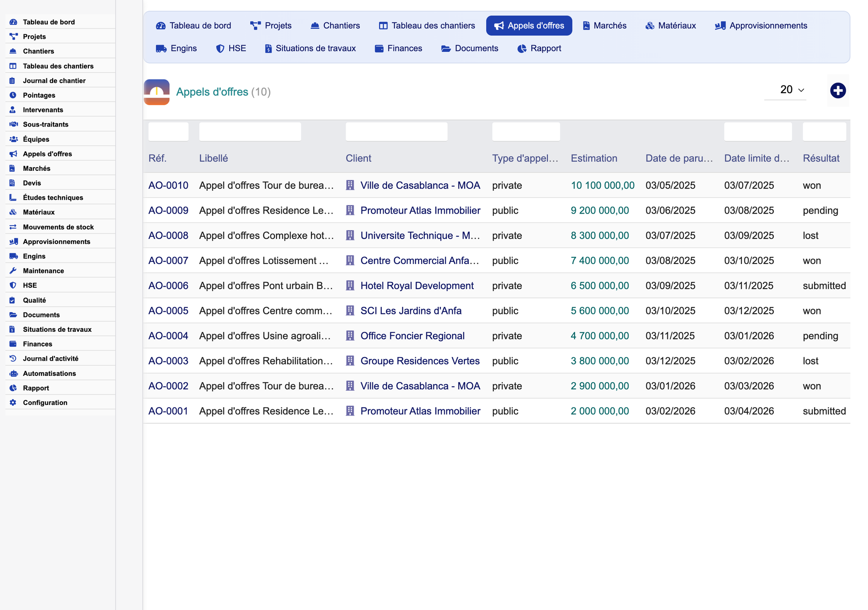Image resolution: width=868 pixels, height=610 pixels.
Task: Sort by the Date de paru… column header
Action: click(x=679, y=158)
